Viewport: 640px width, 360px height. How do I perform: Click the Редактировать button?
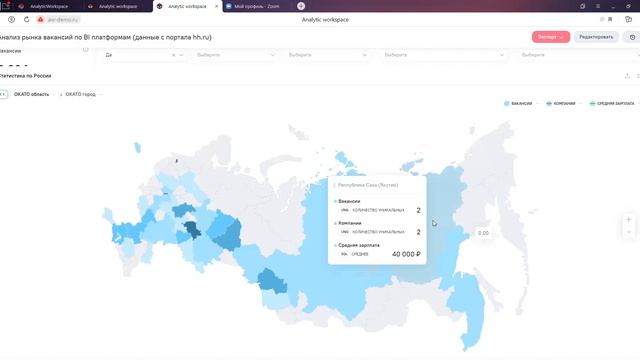[x=596, y=37]
